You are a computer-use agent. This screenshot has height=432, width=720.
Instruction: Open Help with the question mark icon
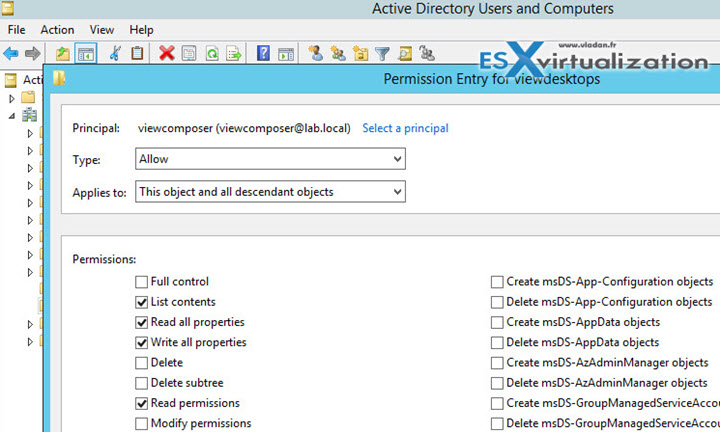pos(263,53)
